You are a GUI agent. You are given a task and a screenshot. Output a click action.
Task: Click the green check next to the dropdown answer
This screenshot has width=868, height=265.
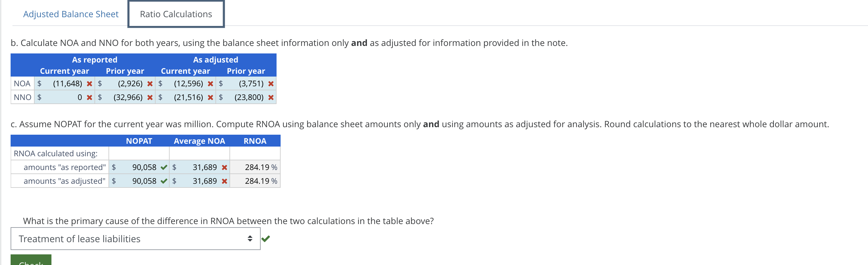point(267,238)
